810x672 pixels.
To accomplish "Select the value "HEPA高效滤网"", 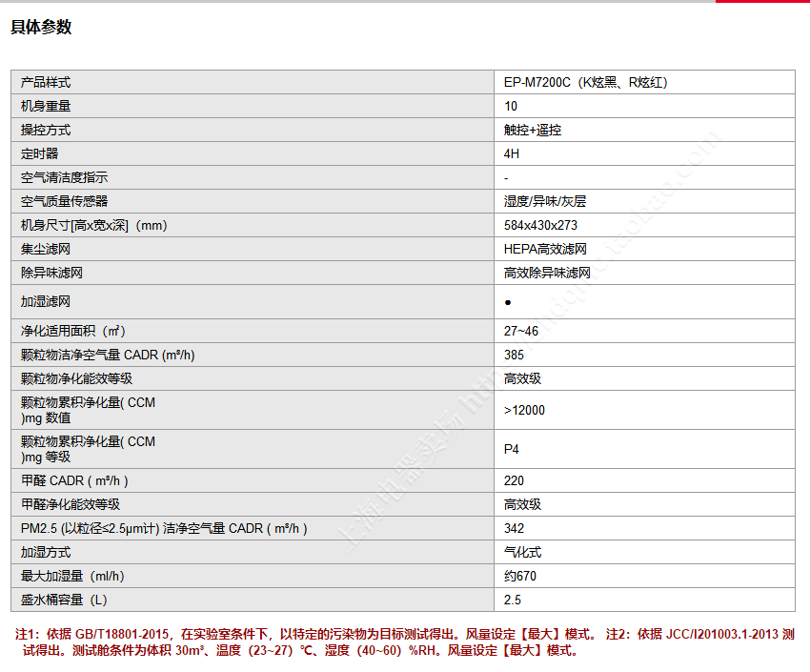I will click(545, 249).
